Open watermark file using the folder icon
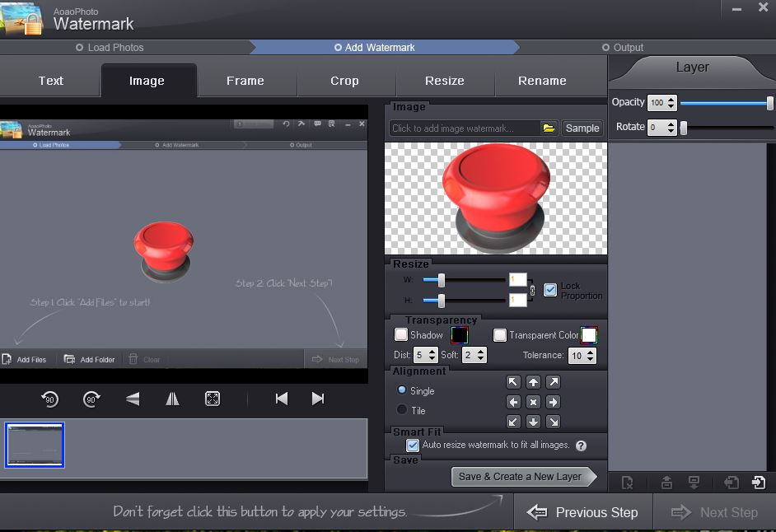Image resolution: width=776 pixels, height=532 pixels. [x=549, y=128]
